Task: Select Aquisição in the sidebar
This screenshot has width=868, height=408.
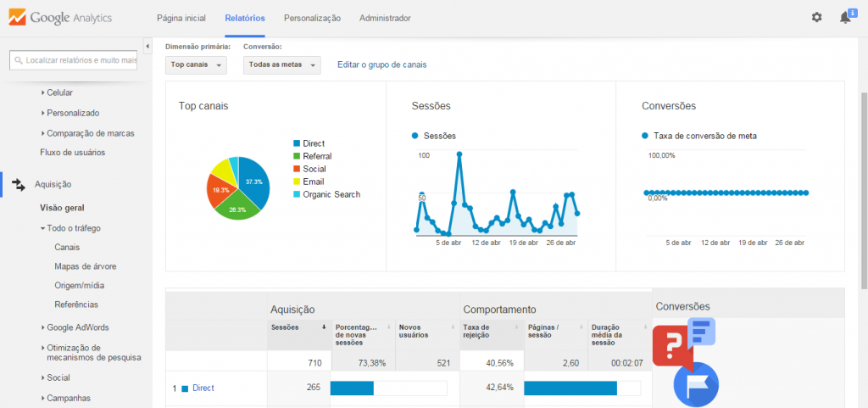Action: pyautogui.click(x=53, y=185)
